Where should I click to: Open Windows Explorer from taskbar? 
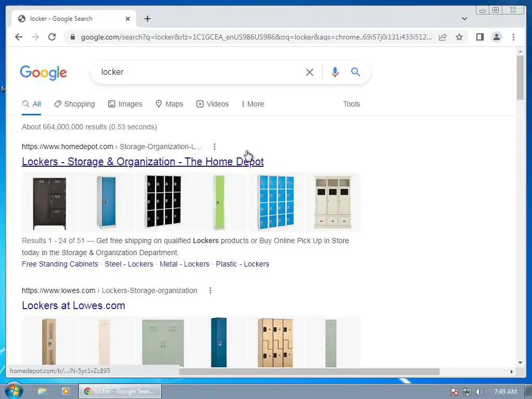42,391
